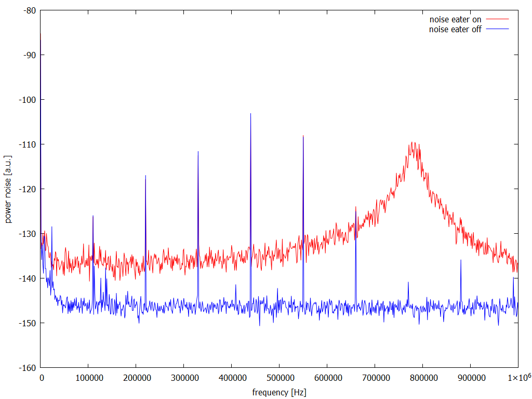This screenshot has height=399, width=532.
Task: Click the top of the 330000 Hz peak
Action: point(198,152)
